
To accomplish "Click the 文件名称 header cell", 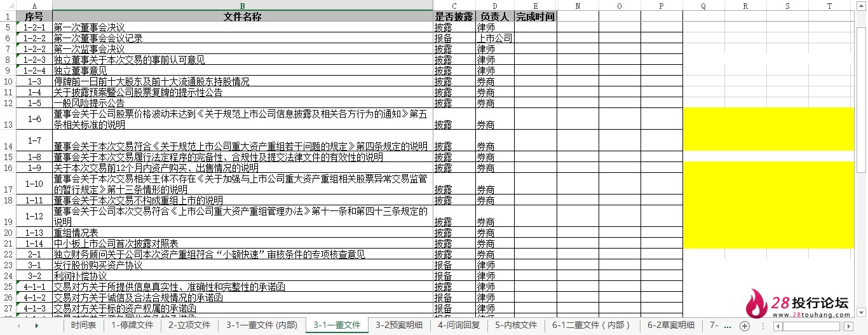I will pyautogui.click(x=243, y=17).
